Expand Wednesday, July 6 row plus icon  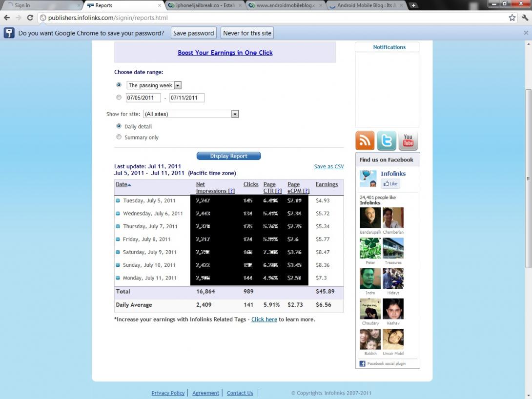(x=118, y=214)
